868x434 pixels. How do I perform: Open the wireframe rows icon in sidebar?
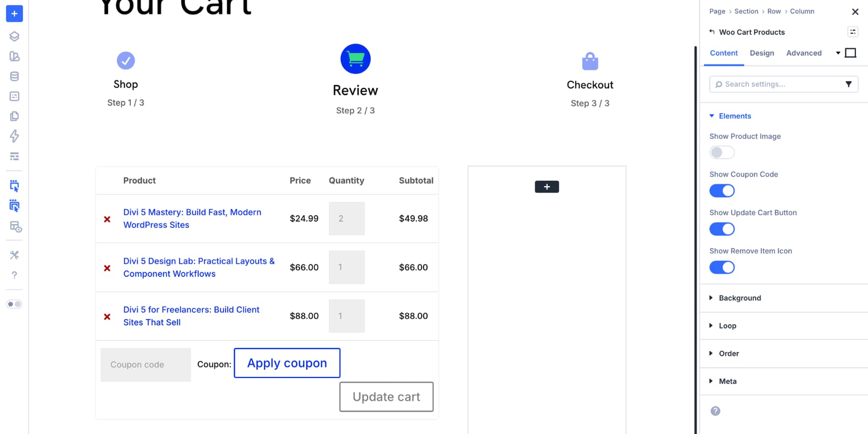click(x=14, y=156)
